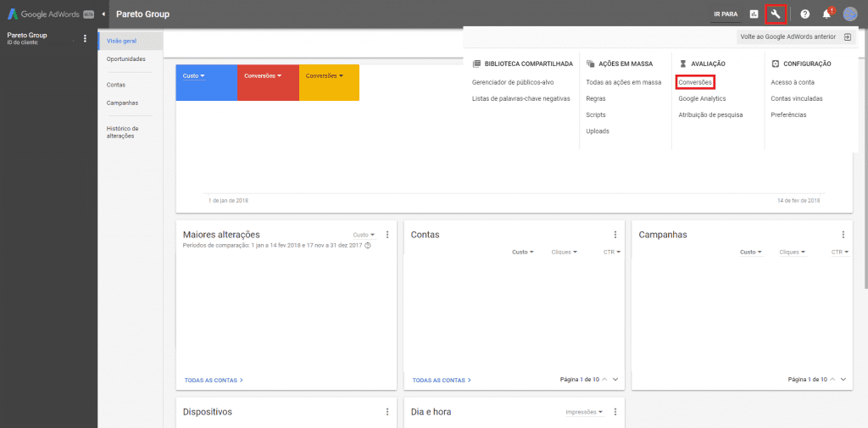Open Cliques column dropdown in Contas card
Viewport: 868px width, 428px height.
[x=564, y=252]
